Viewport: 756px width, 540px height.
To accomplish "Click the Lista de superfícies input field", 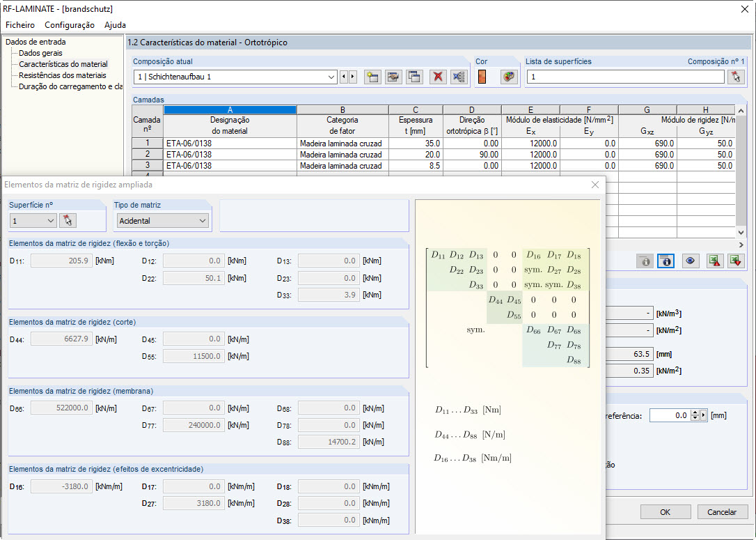I will (625, 77).
